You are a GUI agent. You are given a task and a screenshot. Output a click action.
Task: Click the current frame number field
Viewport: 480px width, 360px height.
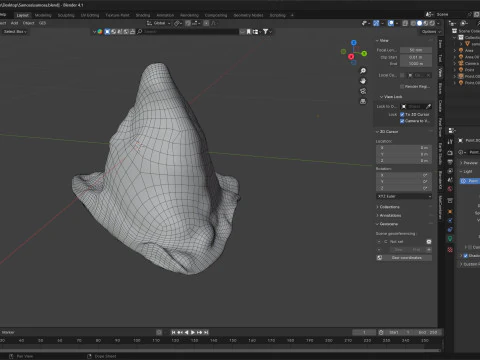tap(364, 332)
